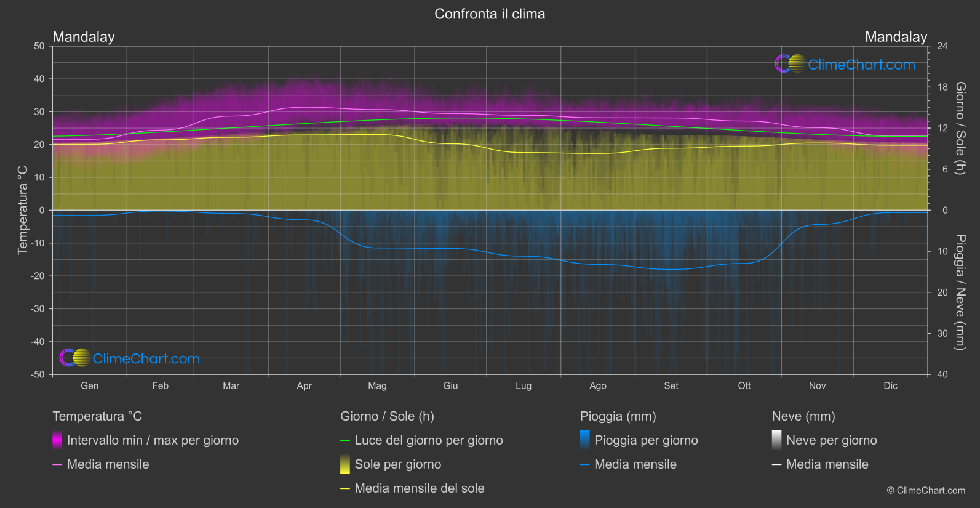Click the right Mandalay city label

click(896, 37)
